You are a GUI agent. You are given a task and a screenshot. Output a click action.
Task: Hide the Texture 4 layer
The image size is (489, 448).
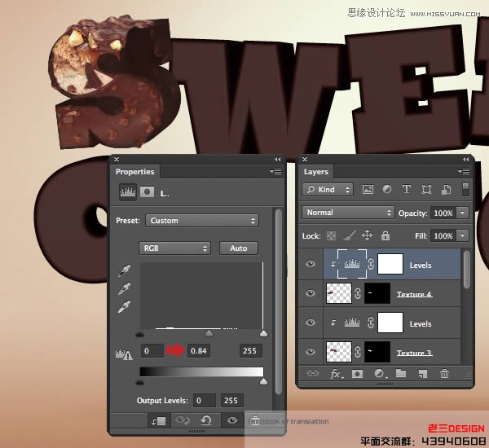(311, 293)
